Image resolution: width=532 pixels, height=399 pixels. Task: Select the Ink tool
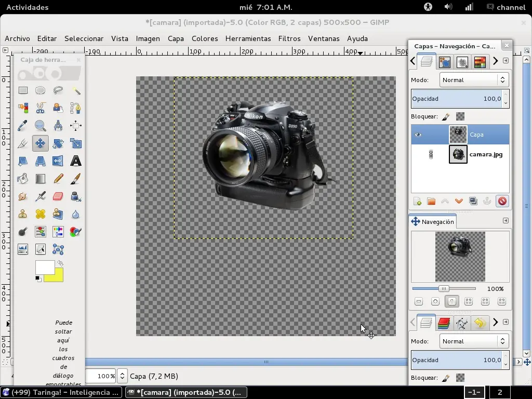point(76,196)
